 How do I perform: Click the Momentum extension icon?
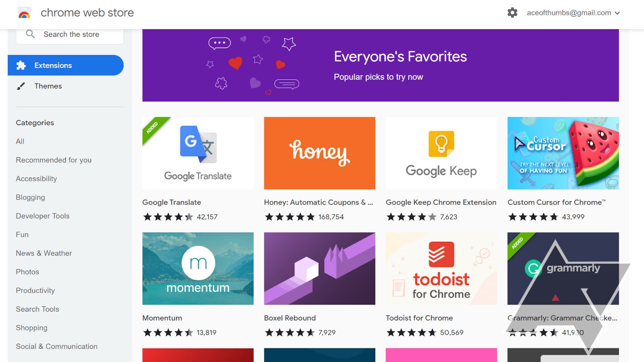click(198, 267)
